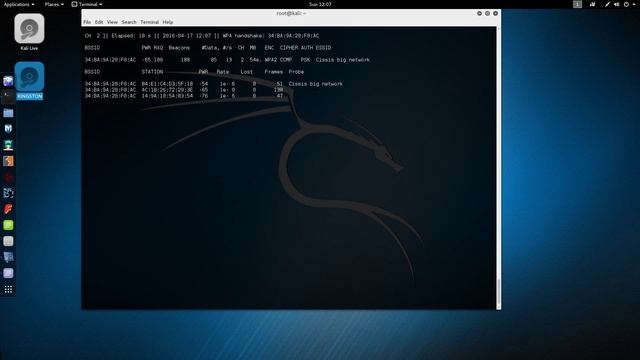Launch Armitage from the dock
The height and width of the screenshot is (360, 640).
[x=8, y=145]
